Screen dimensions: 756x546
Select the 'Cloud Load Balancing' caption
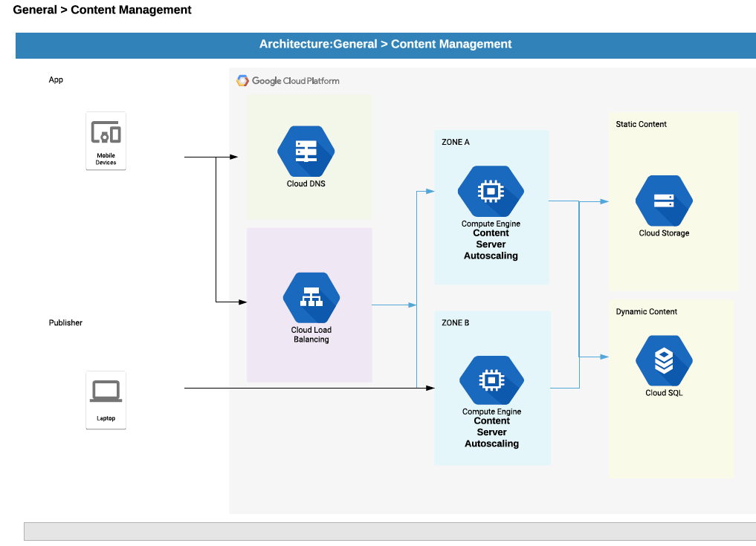pos(311,334)
